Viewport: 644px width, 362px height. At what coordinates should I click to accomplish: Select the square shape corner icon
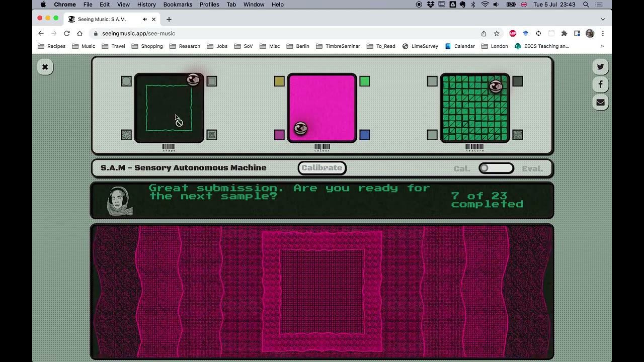212,81
